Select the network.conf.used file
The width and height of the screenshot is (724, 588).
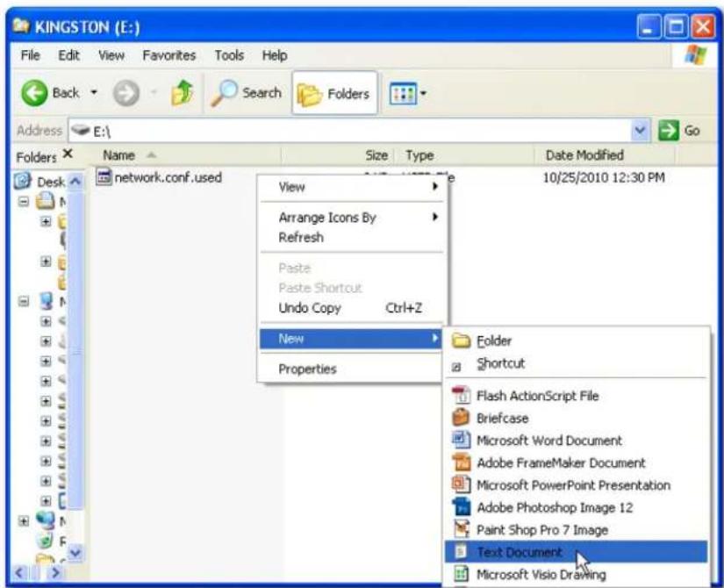(168, 177)
